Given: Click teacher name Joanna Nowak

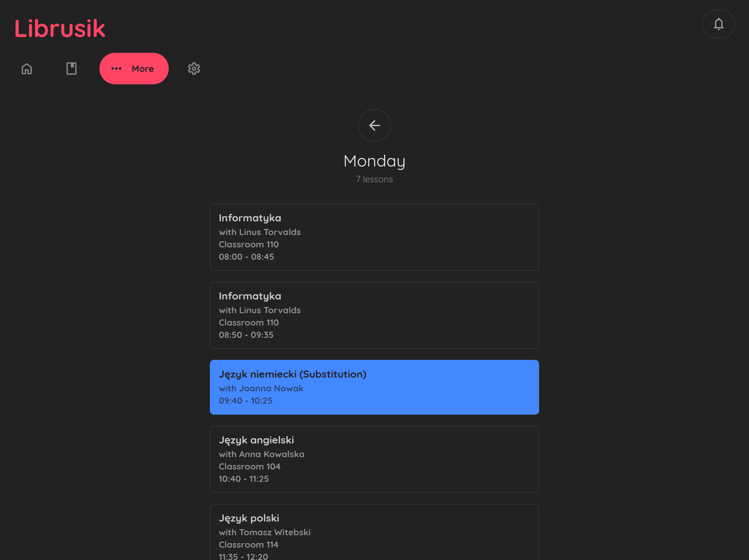Looking at the screenshot, I should pyautogui.click(x=271, y=388).
